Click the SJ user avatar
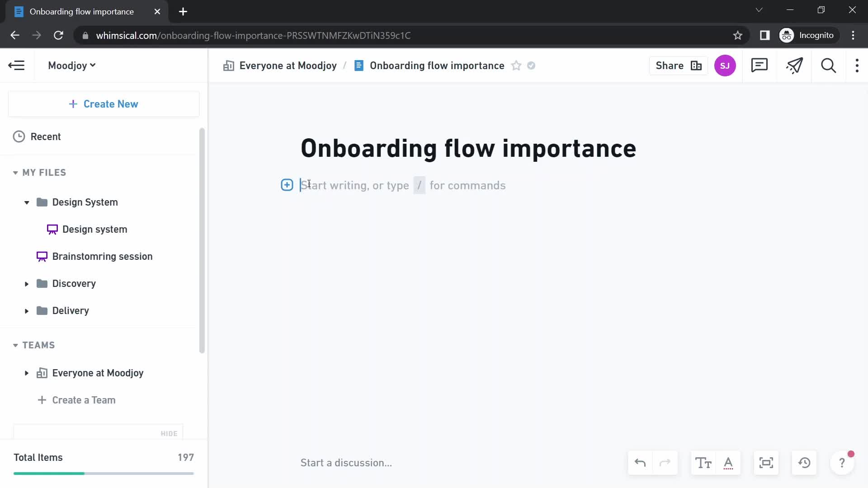The height and width of the screenshot is (488, 868). pos(725,66)
